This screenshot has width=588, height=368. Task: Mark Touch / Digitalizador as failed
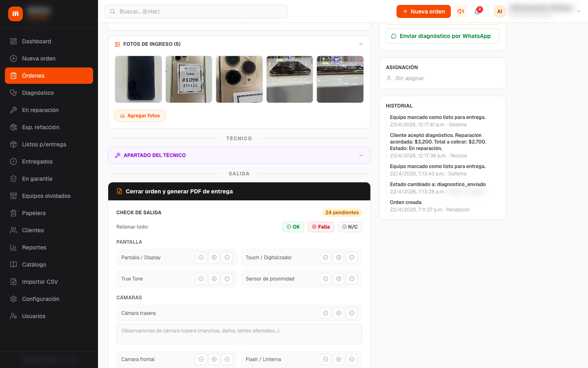(339, 258)
